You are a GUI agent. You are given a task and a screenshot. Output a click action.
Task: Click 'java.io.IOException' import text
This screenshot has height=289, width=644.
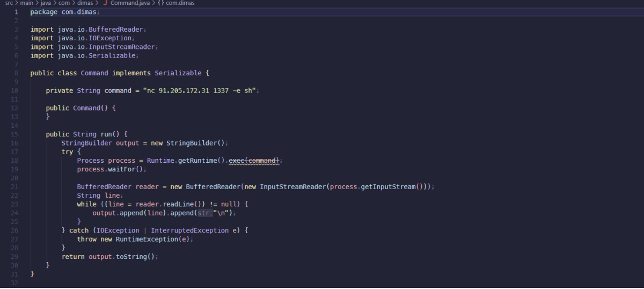pos(94,38)
